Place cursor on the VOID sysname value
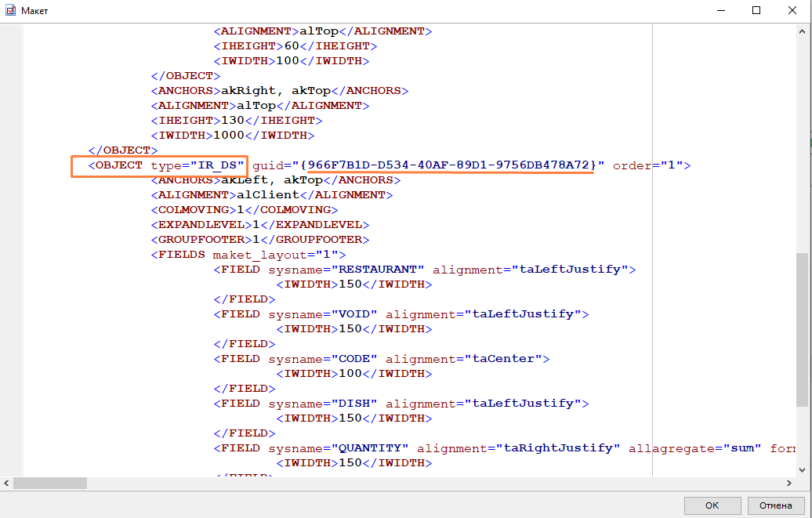 (x=357, y=314)
